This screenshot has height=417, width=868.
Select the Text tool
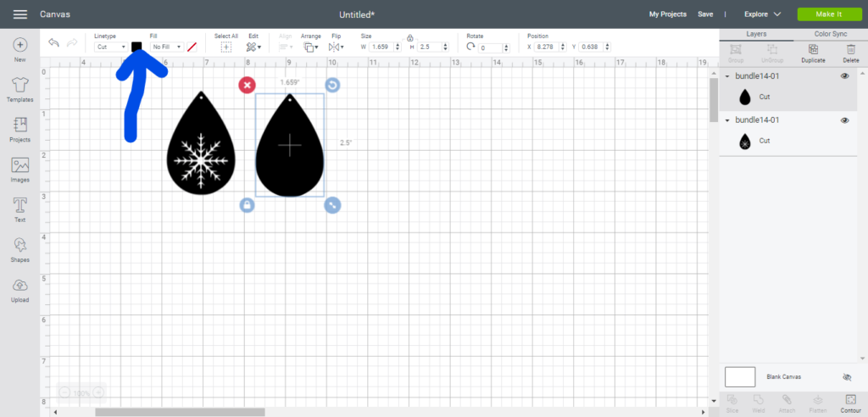[x=19, y=209]
